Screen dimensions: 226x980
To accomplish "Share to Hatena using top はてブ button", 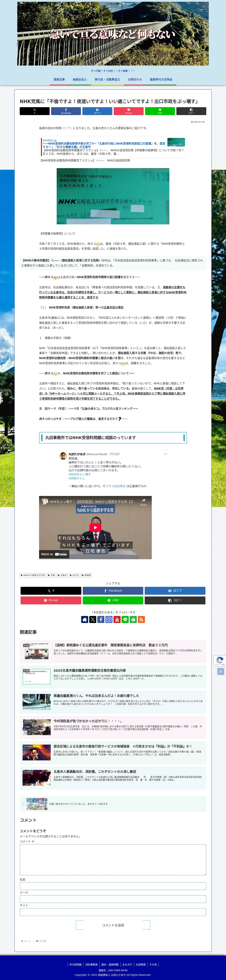I will [x=97, y=111].
